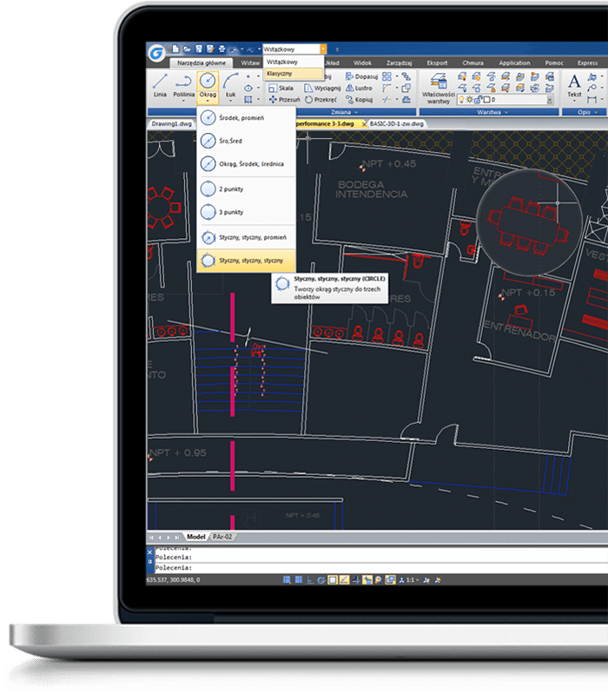Select Środek, promień circle option

246,118
